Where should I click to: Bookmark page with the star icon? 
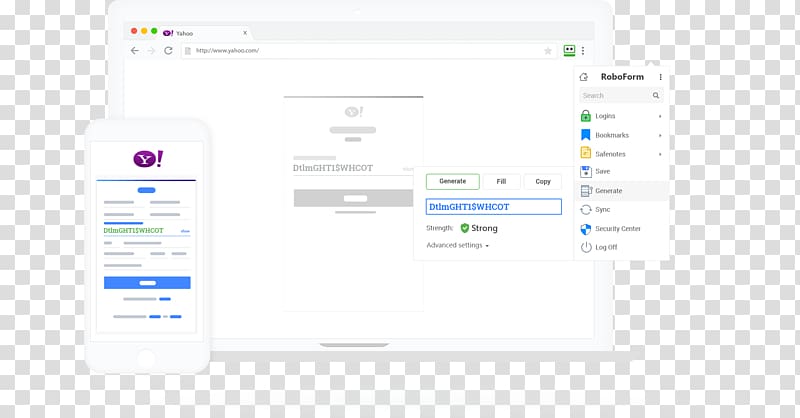548,51
